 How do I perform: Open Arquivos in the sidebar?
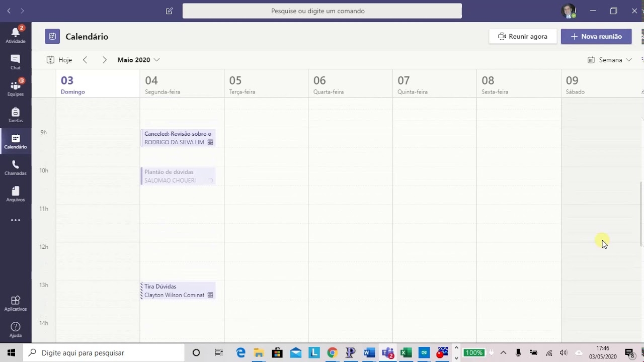[x=16, y=194]
